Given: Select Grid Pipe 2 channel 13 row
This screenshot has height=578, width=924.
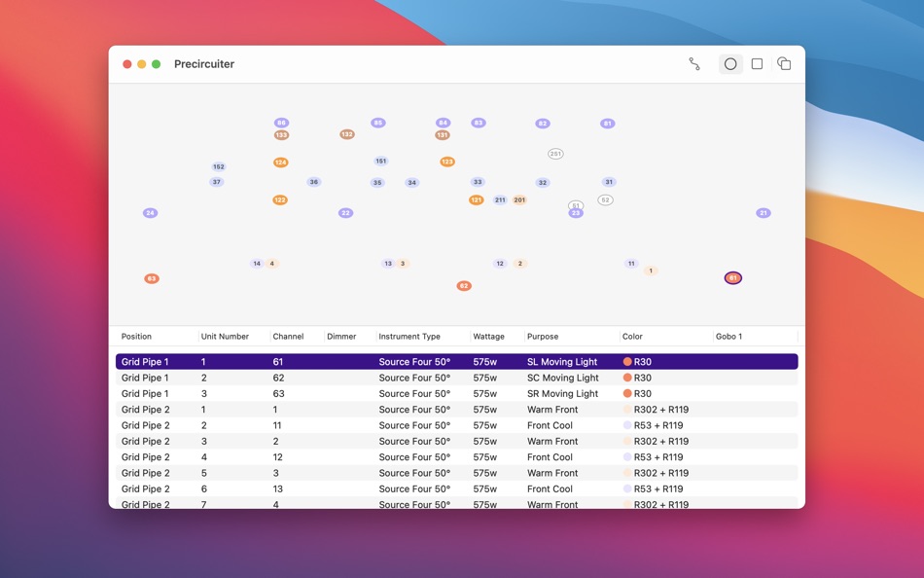Looking at the screenshot, I should tap(457, 488).
